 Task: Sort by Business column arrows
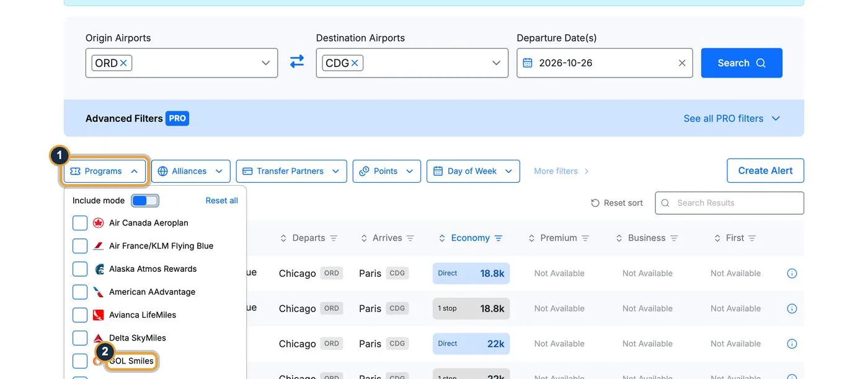(620, 238)
